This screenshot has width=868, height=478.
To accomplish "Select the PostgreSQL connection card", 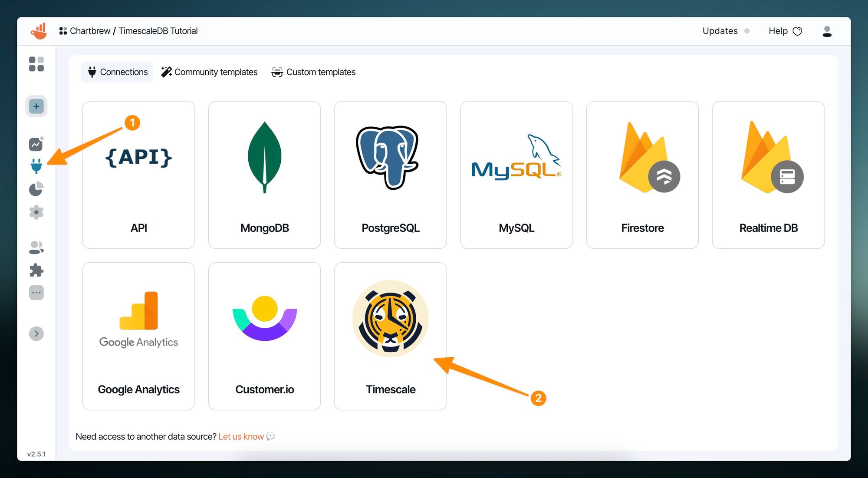I will (x=390, y=175).
